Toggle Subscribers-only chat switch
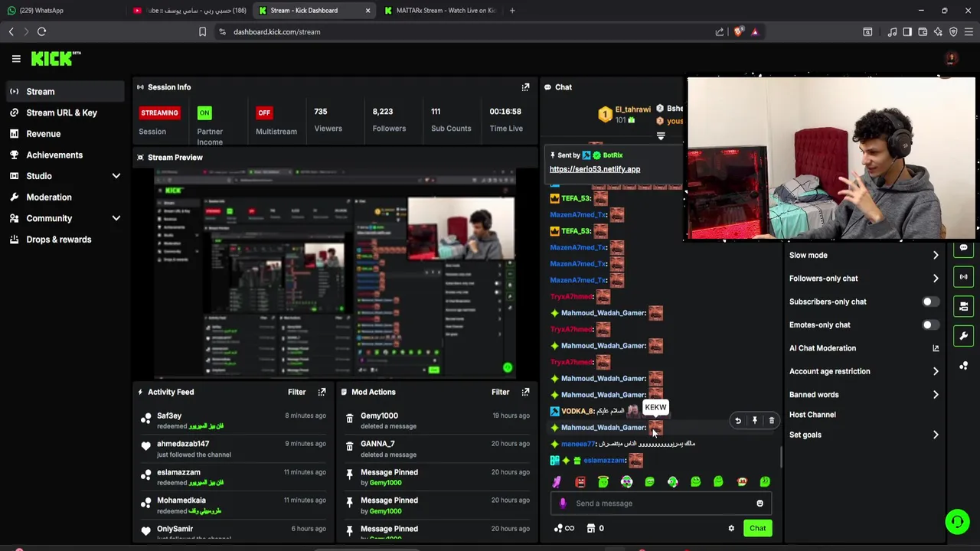Screen dimensions: 980x551 (929, 302)
